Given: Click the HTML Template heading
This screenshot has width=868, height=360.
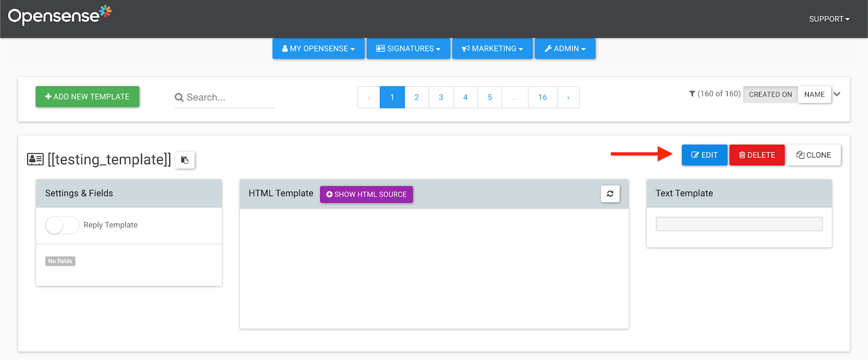Looking at the screenshot, I should coord(281,194).
